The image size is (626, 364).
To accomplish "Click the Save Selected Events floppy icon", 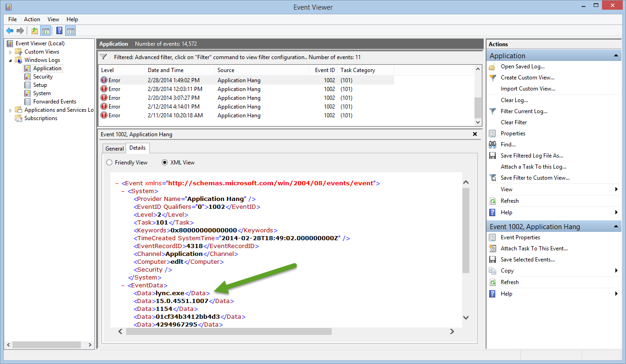I will click(492, 260).
